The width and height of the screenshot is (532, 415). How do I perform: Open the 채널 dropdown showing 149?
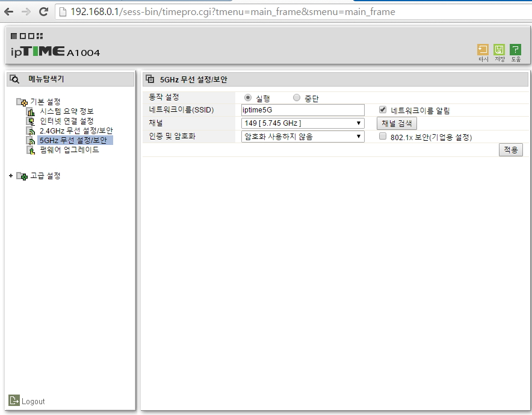tap(303, 123)
